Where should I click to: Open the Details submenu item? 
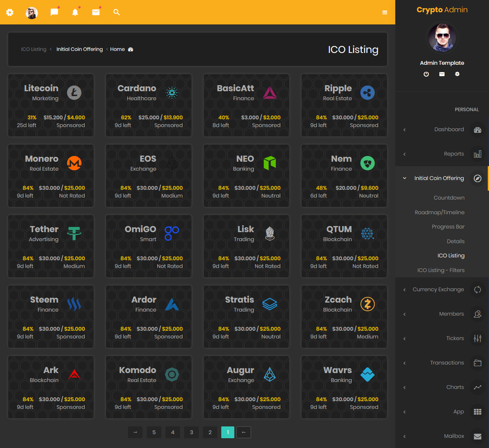tap(456, 241)
